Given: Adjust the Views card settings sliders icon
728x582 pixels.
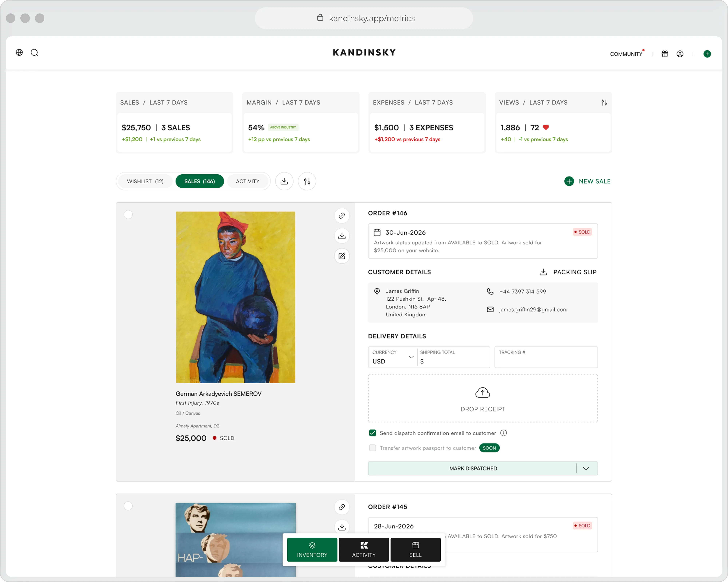Looking at the screenshot, I should coord(604,102).
